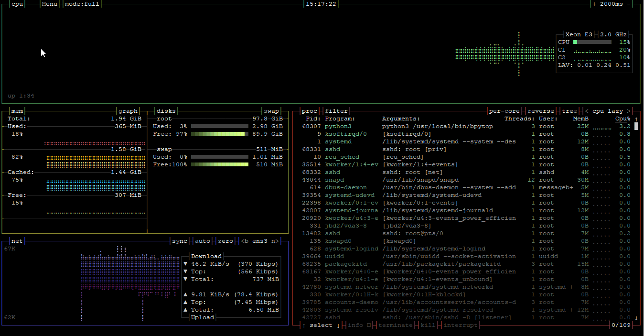
Task: Click the 'Arguments:' column header
Action: click(401, 119)
